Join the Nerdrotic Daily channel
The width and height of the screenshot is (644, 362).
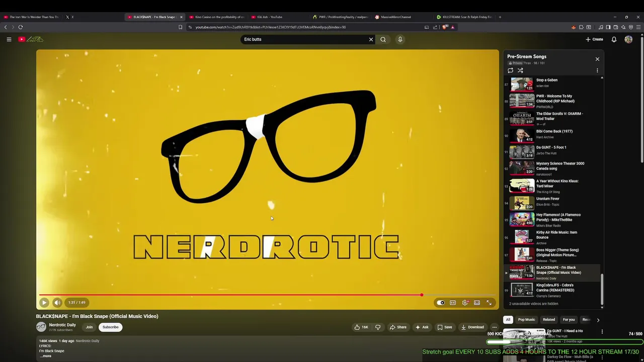point(89,327)
